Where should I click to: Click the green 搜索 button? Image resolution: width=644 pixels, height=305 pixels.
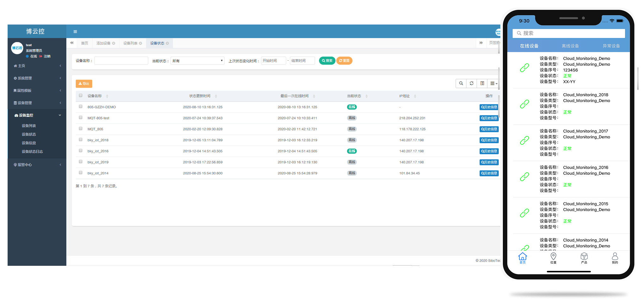coord(327,61)
